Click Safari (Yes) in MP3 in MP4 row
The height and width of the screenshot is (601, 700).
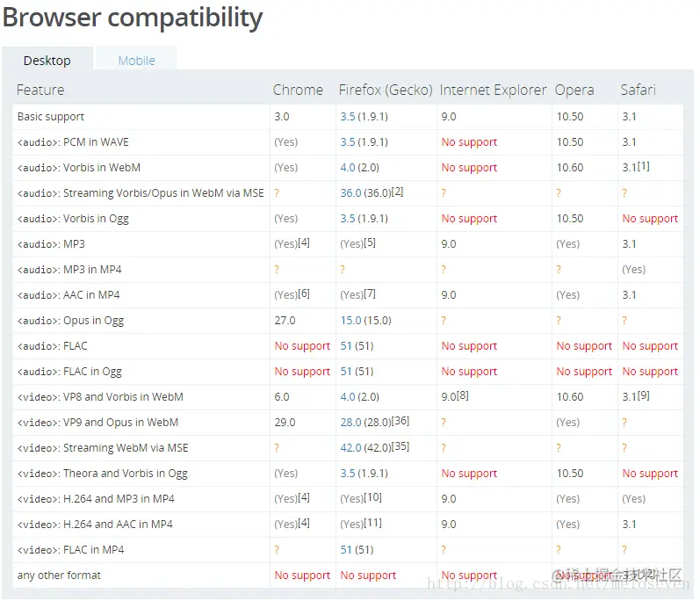coord(633,269)
